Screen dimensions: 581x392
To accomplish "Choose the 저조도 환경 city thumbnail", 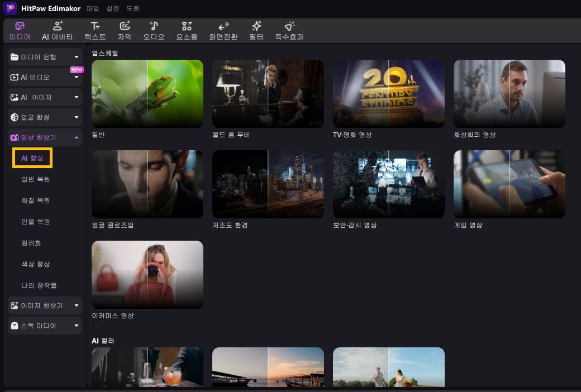I will 268,184.
